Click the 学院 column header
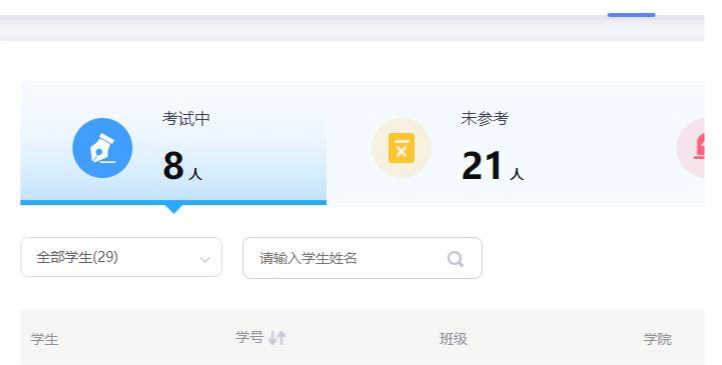Screen dimensions: 722x365 tap(658, 339)
